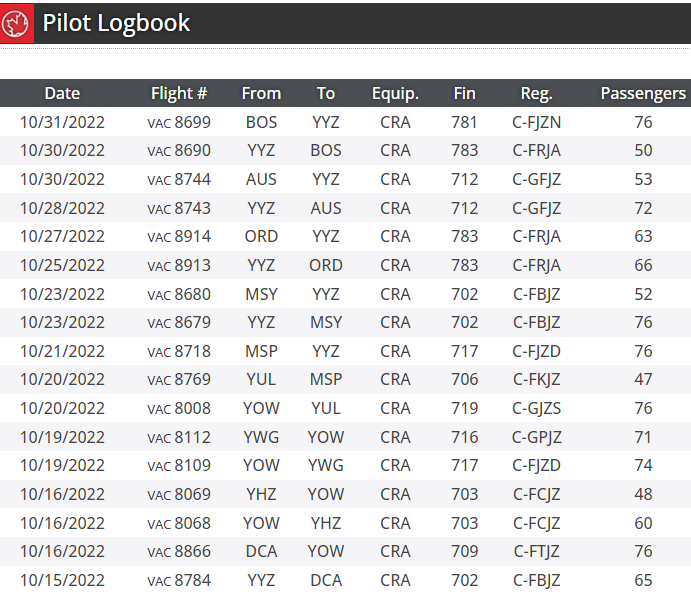Click the From column header
The height and width of the screenshot is (602, 691).
click(x=261, y=94)
